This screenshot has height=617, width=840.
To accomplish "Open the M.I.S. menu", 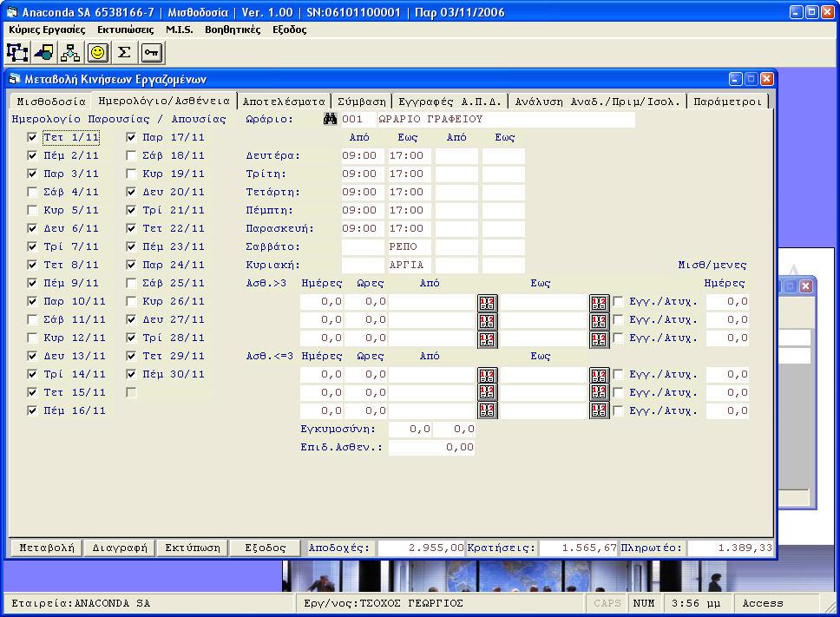I will 180,30.
